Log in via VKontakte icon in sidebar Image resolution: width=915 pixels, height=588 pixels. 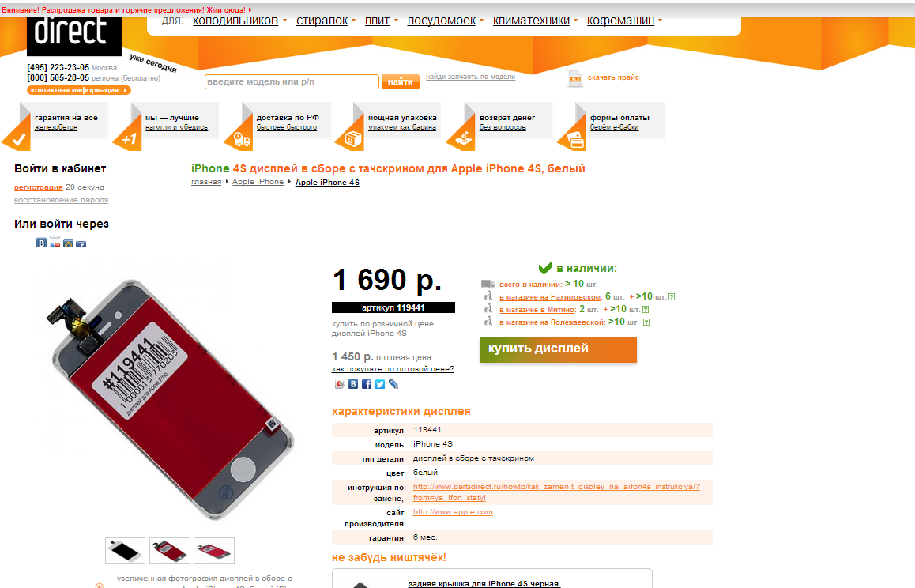coord(41,243)
